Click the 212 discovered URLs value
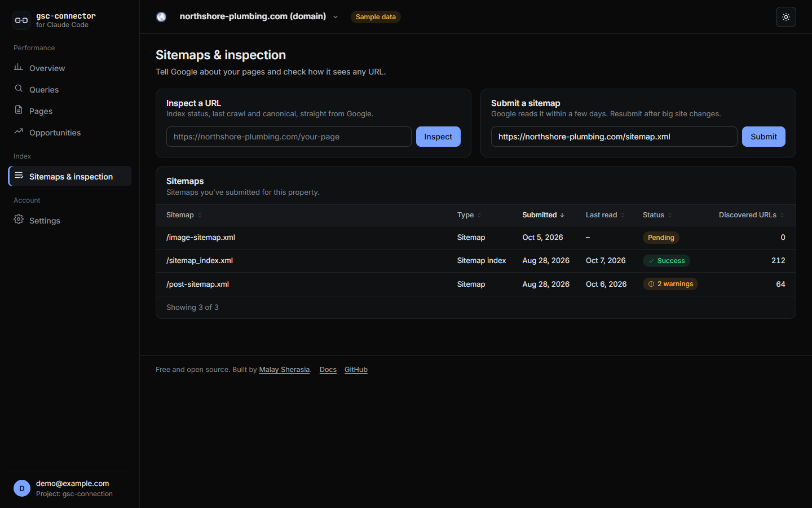 778,261
